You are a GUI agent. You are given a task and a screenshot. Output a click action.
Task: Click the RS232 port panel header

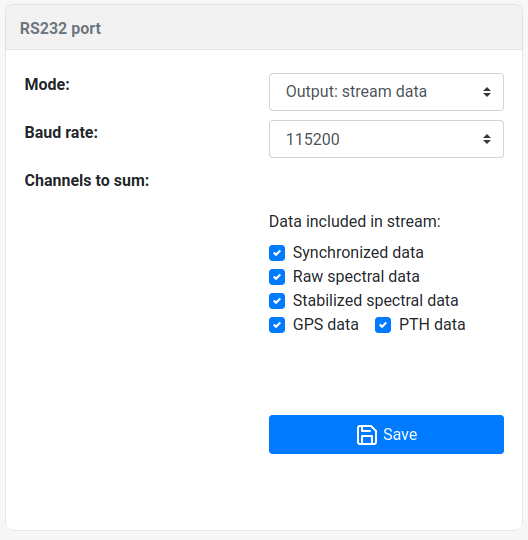tap(264, 28)
